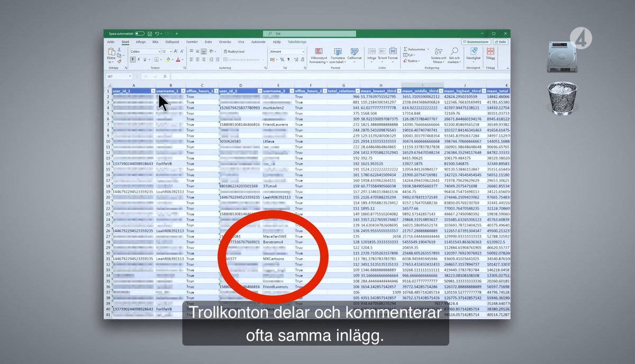
Task: Open the font size 12 dropdown
Action: tap(171, 51)
